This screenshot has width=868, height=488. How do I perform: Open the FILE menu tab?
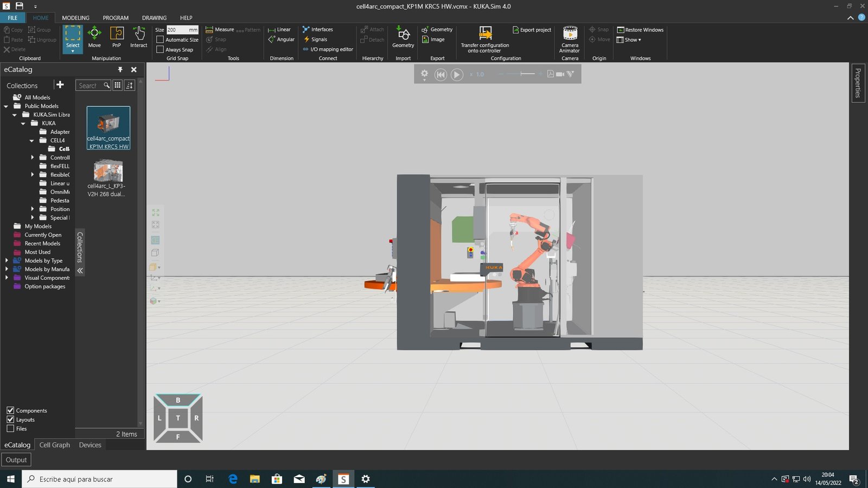pos(12,18)
